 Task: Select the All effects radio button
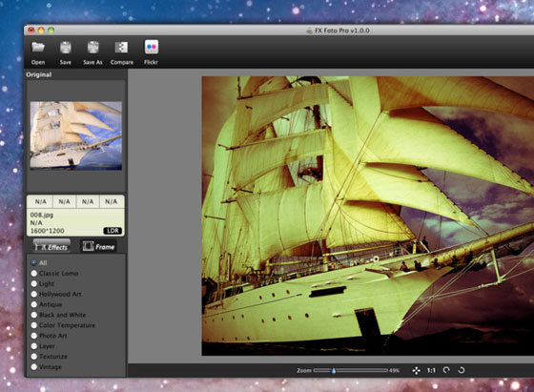pos(34,263)
